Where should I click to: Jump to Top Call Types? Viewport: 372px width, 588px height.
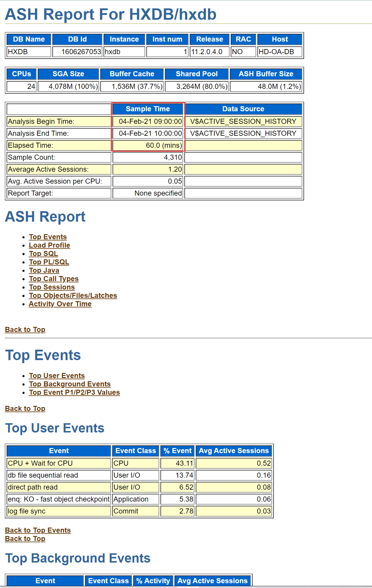54,279
